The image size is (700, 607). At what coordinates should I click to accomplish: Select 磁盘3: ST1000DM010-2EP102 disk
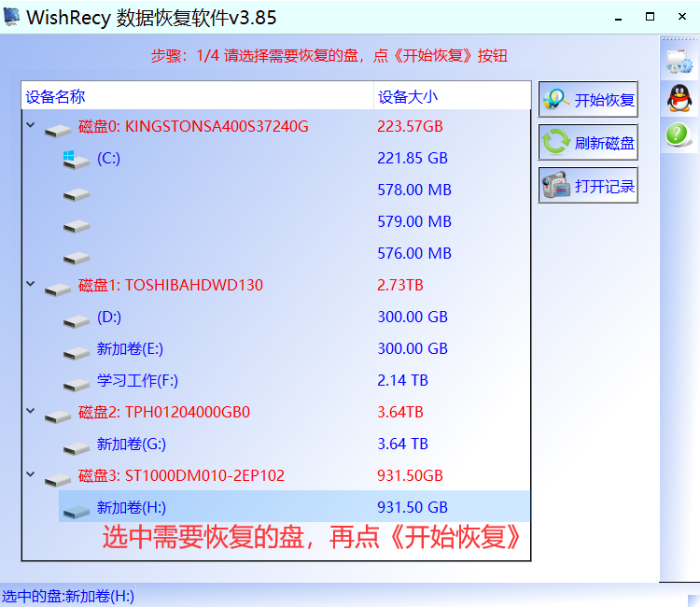click(181, 475)
